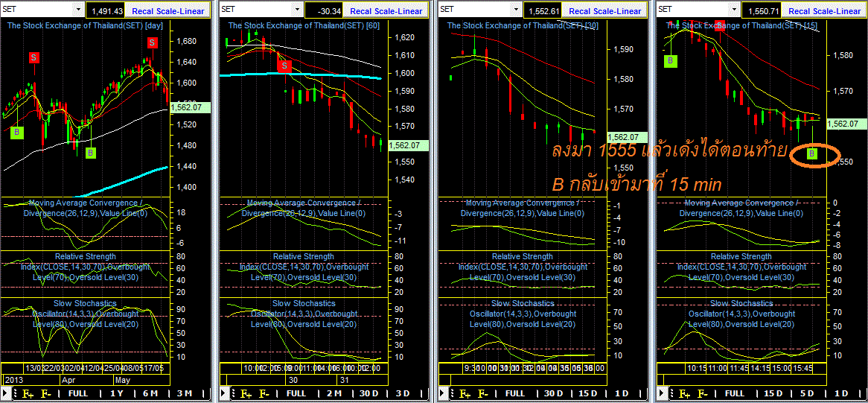Select FULL range in the 15-minute chart
The image size is (868, 403).
pyautogui.click(x=734, y=393)
